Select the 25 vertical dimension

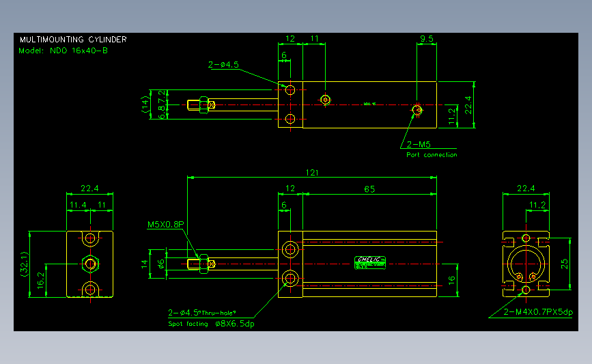[565, 264]
